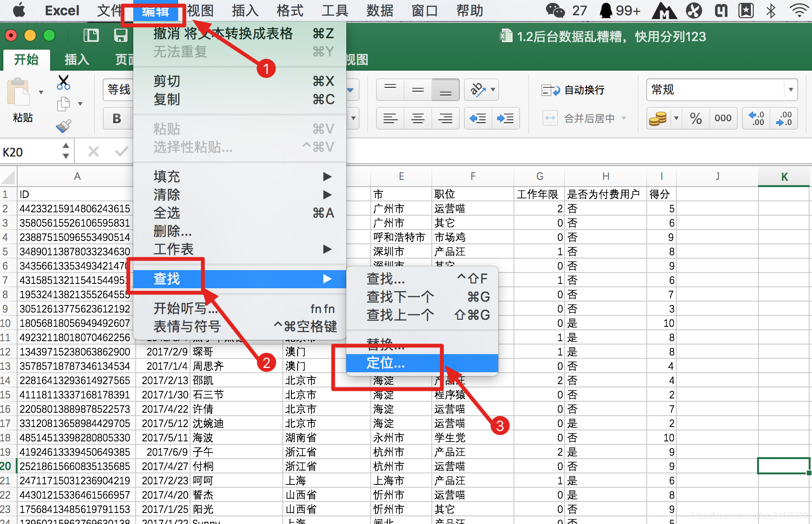Open the 常规 number format dropdown
The image size is (812, 524).
click(791, 90)
